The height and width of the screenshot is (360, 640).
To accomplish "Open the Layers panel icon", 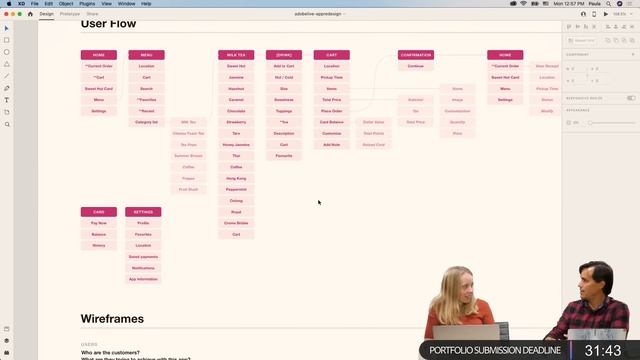I will coord(7,340).
